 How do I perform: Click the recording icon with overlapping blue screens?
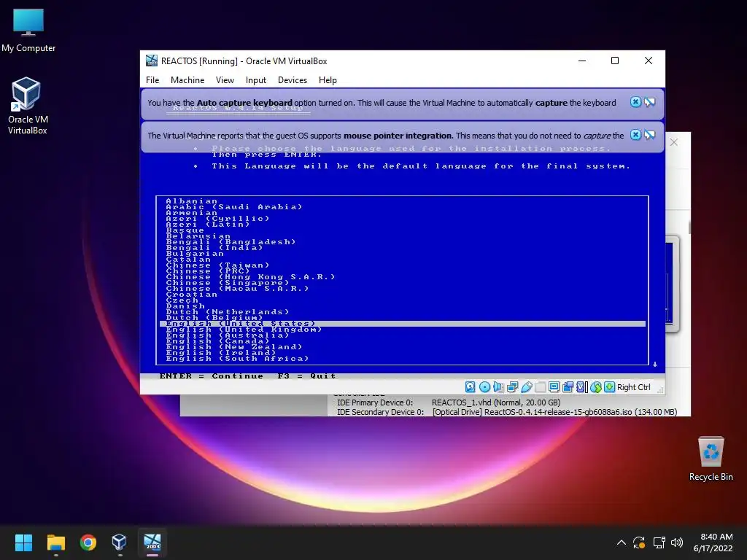coord(568,387)
